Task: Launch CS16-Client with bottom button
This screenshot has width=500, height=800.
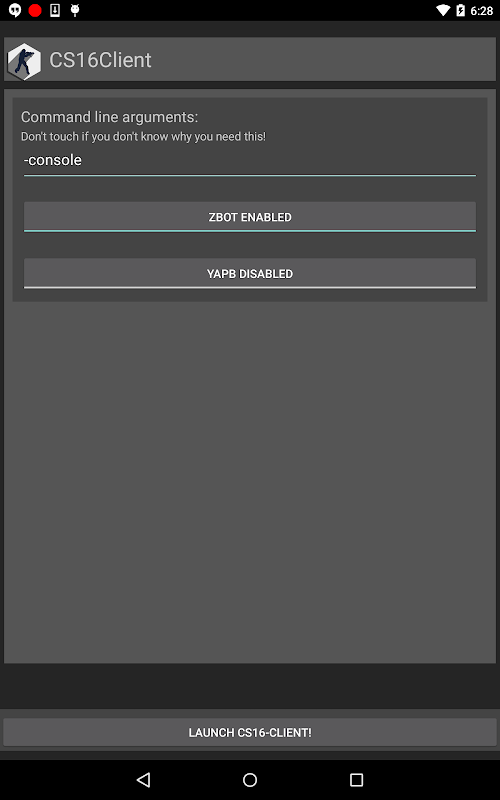Action: click(x=250, y=732)
